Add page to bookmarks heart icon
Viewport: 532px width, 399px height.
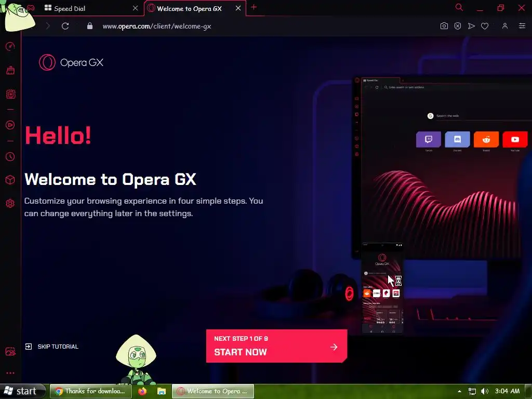click(485, 26)
